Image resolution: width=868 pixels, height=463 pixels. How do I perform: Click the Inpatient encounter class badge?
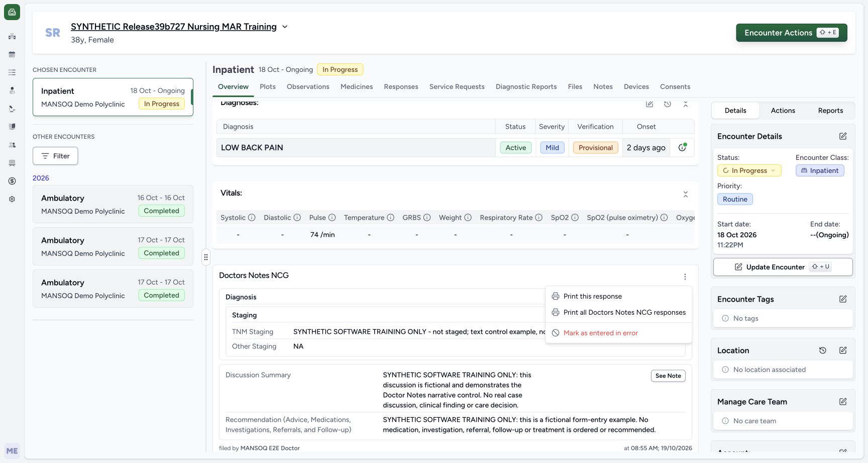coord(820,170)
